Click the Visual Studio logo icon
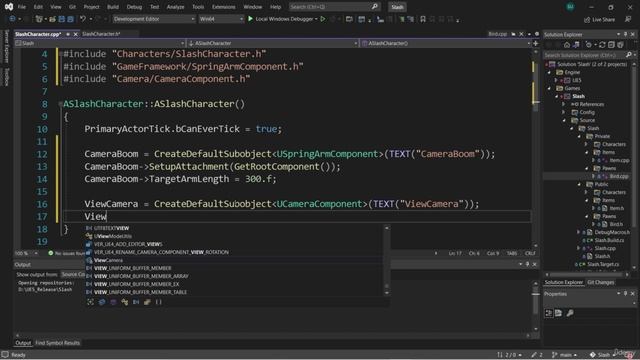This screenshot has width=640, height=360. 9,7
